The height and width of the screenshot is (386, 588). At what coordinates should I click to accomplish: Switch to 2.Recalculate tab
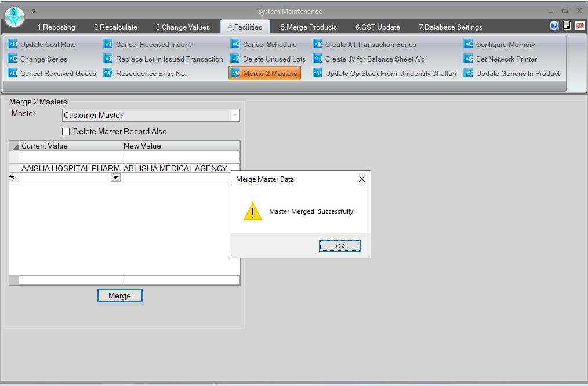115,27
